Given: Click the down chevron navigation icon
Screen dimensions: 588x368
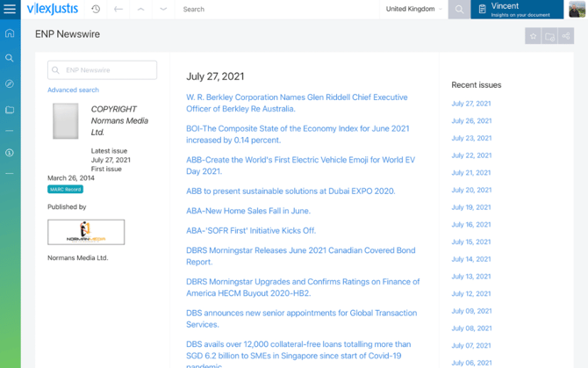Looking at the screenshot, I should [x=163, y=9].
